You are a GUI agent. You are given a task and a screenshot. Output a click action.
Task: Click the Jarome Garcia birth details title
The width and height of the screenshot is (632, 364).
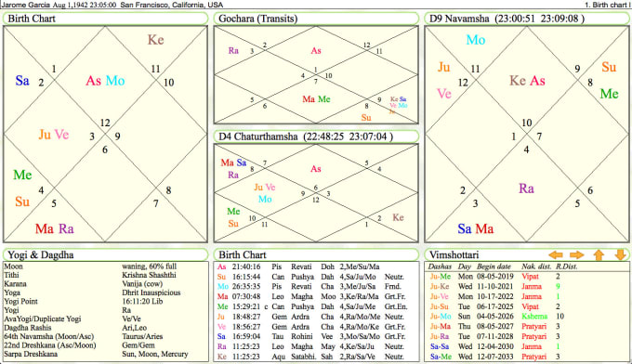click(x=112, y=5)
